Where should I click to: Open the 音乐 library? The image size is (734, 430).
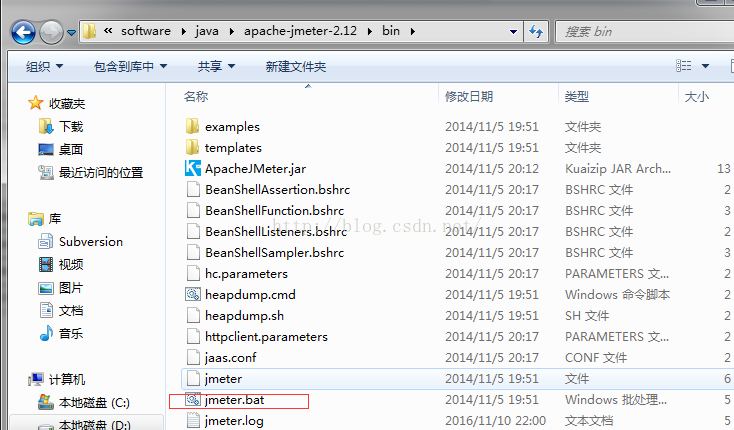60,333
